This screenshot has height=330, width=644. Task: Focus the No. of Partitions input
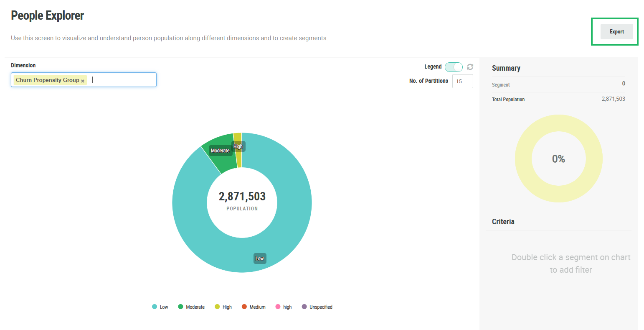462,81
